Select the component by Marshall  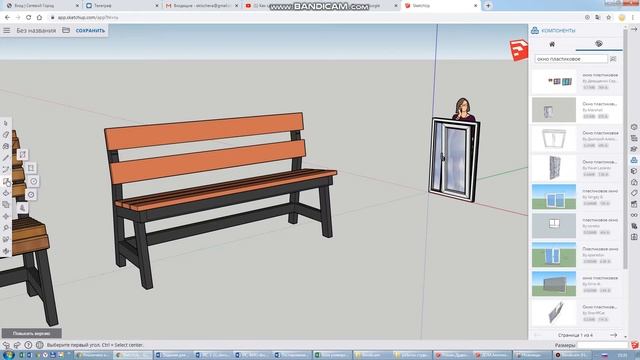pyautogui.click(x=577, y=110)
